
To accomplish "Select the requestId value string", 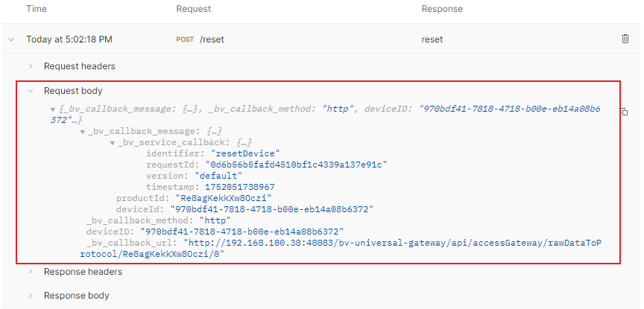I will [297, 165].
